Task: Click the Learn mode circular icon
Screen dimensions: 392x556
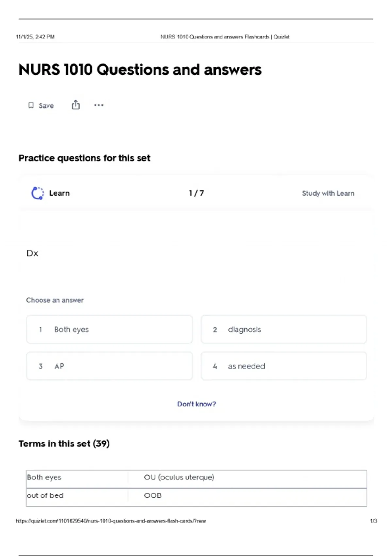Action: pyautogui.click(x=38, y=193)
